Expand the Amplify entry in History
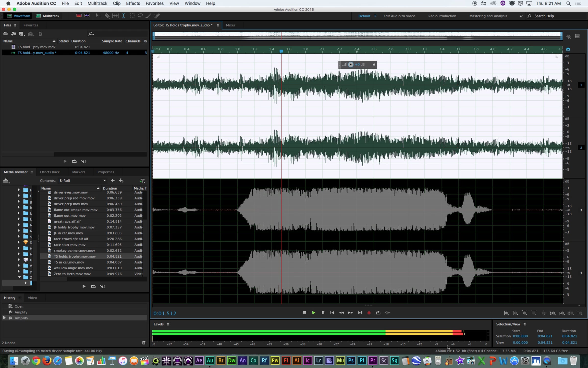 click(x=4, y=318)
